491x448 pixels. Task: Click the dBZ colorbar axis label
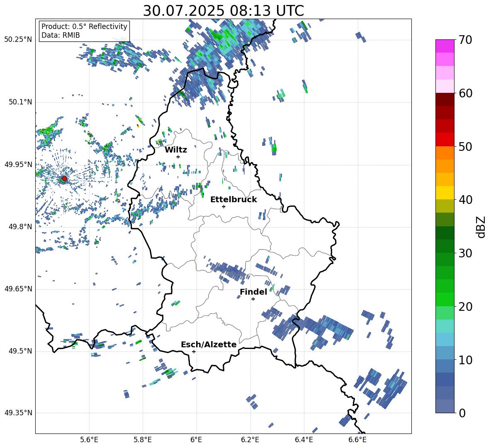pyautogui.click(x=481, y=227)
